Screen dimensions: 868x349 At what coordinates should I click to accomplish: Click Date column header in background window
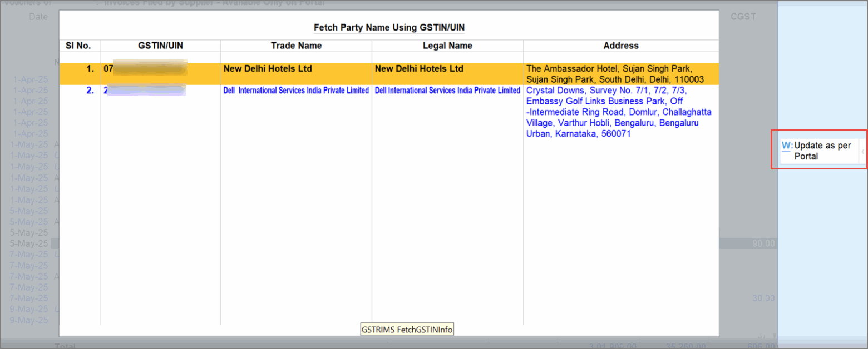pyautogui.click(x=38, y=17)
